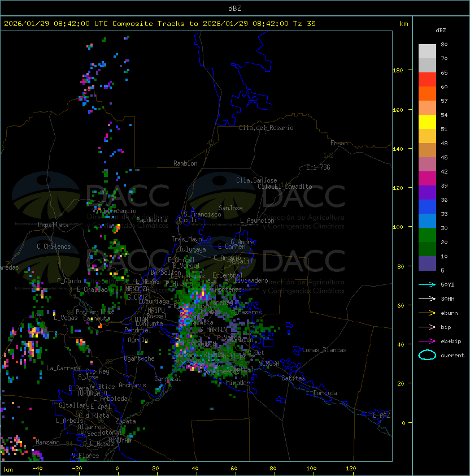Click the Tres_Mayo place label
Screen dimensions: 470x476
coord(186,239)
